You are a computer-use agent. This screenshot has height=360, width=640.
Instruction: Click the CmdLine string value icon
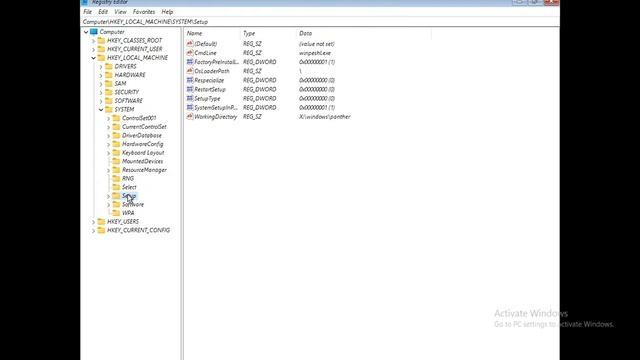tap(190, 53)
